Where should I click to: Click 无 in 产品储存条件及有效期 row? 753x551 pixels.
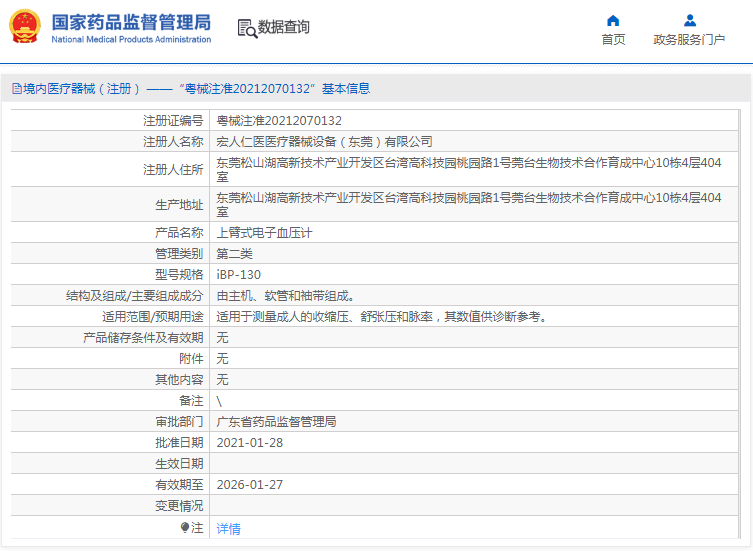(222, 338)
